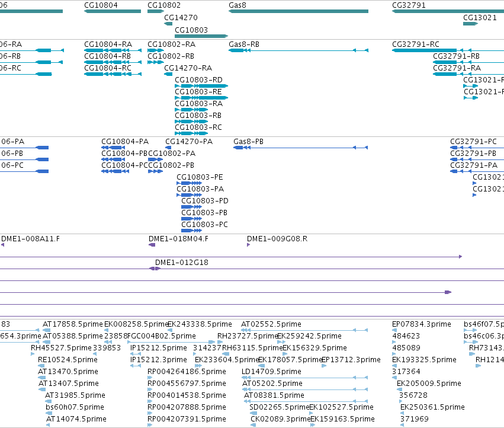Select transcript CG10803-RC label
This screenshot has height=428, width=504.
pyautogui.click(x=198, y=127)
